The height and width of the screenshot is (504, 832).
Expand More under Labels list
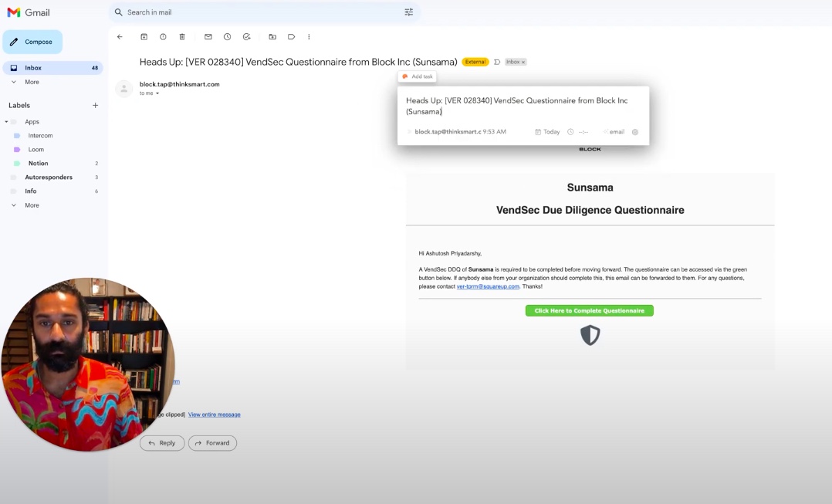(32, 205)
